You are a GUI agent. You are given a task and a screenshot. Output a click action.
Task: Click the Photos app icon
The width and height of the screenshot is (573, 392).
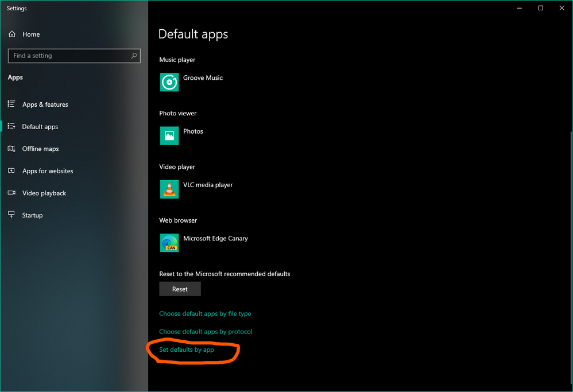pyautogui.click(x=169, y=135)
